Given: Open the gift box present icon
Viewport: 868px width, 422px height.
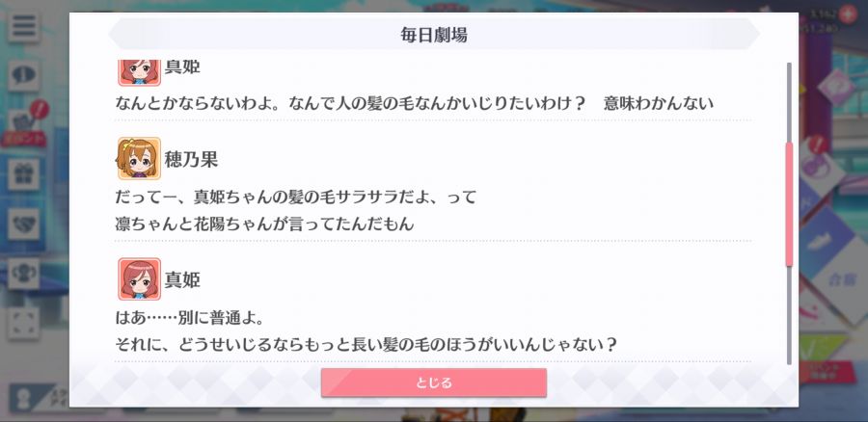Looking at the screenshot, I should [23, 174].
